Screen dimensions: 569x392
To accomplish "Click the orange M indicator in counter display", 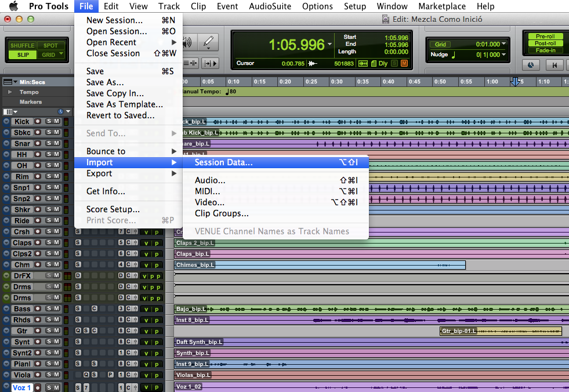I will point(404,64).
